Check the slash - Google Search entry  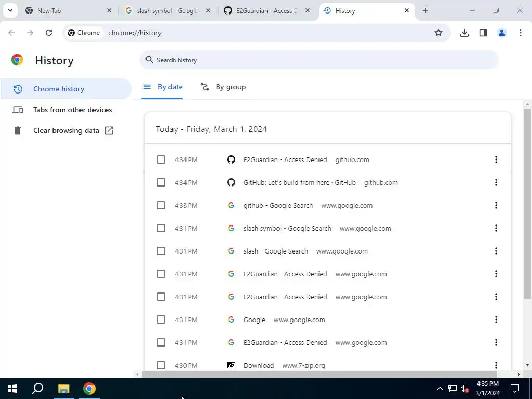pyautogui.click(x=161, y=251)
